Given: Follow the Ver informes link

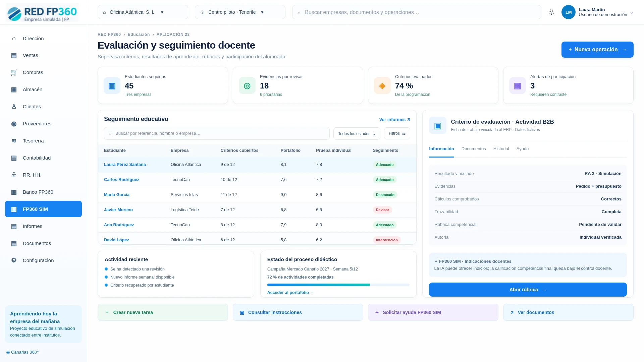Looking at the screenshot, I should tap(395, 120).
